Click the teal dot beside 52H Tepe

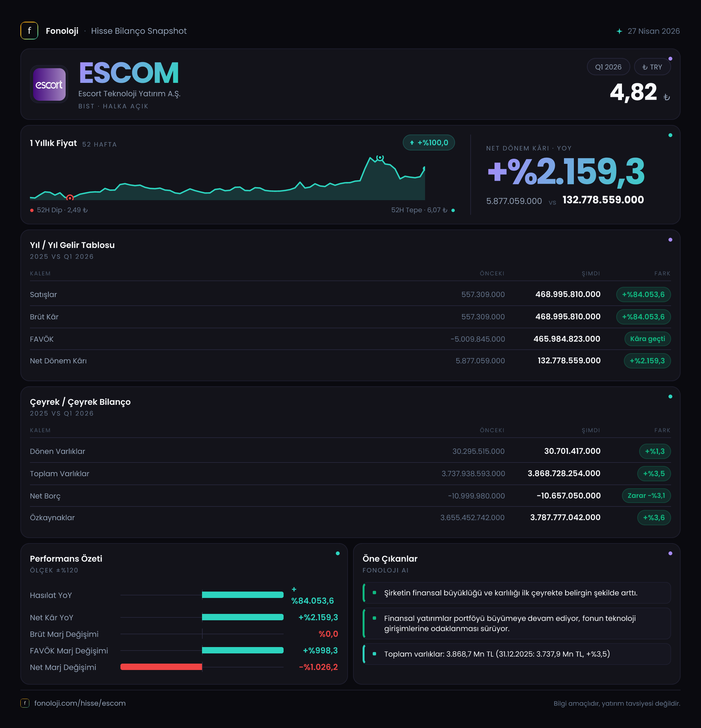[453, 210]
